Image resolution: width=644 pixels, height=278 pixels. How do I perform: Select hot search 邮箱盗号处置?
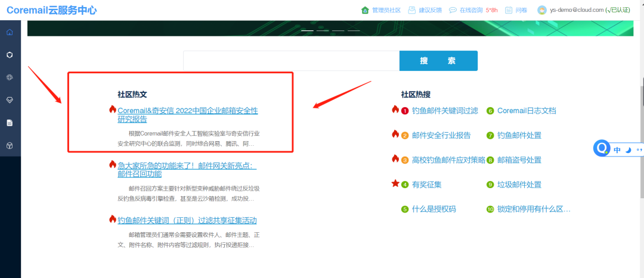pyautogui.click(x=519, y=160)
